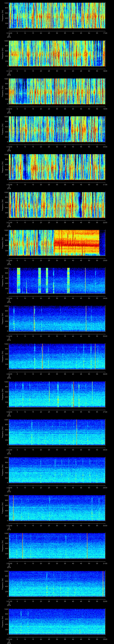Click the "28:00" end time label
The image size is (114, 644).
[105, 450]
